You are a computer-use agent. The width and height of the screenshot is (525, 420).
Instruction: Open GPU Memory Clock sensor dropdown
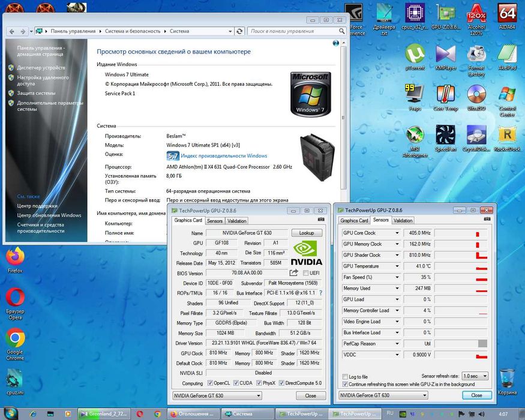397,244
